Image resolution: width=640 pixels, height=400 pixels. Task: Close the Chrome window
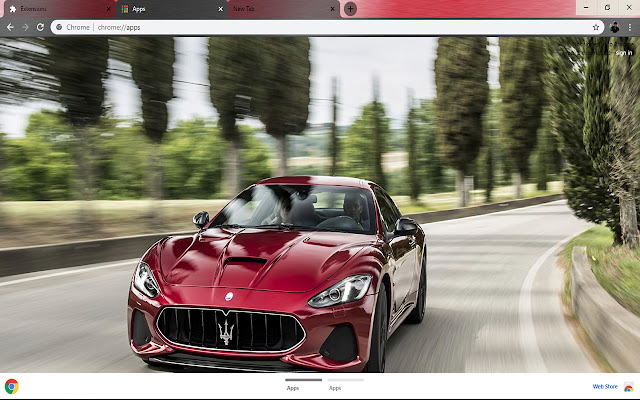(629, 7)
